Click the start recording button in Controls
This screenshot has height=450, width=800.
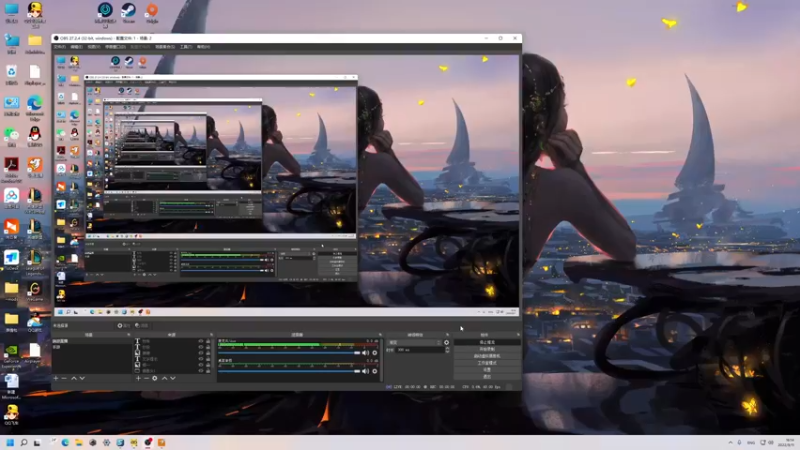(487, 349)
